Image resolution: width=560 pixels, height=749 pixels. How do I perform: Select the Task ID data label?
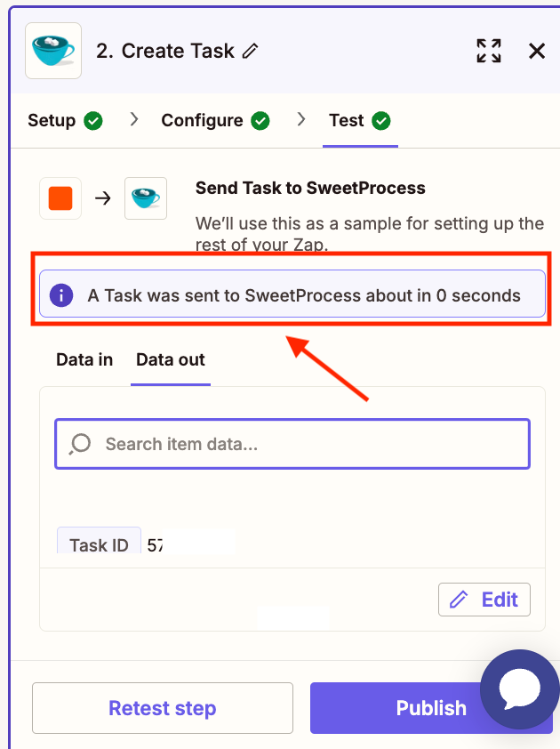pos(99,545)
